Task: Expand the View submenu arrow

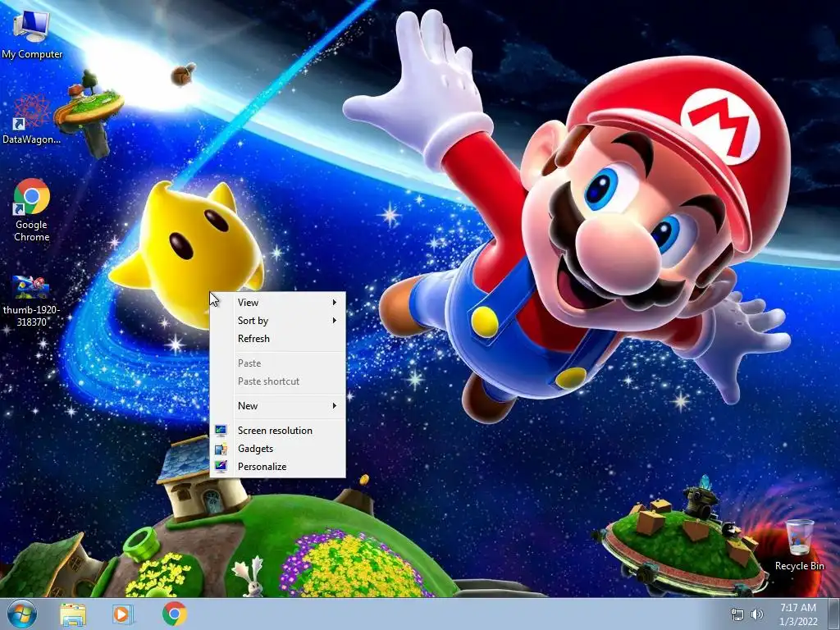Action: [x=335, y=303]
